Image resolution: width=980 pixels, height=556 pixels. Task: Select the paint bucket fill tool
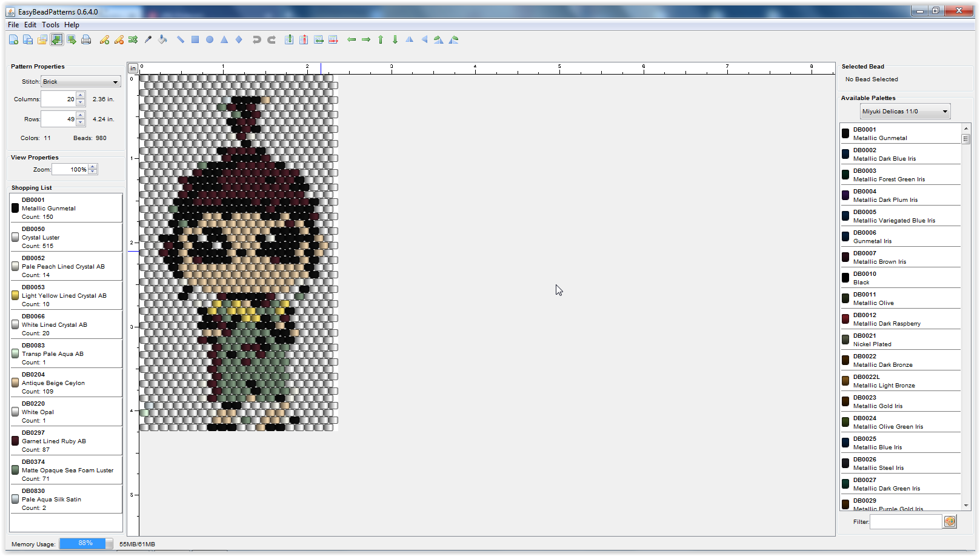pos(162,40)
